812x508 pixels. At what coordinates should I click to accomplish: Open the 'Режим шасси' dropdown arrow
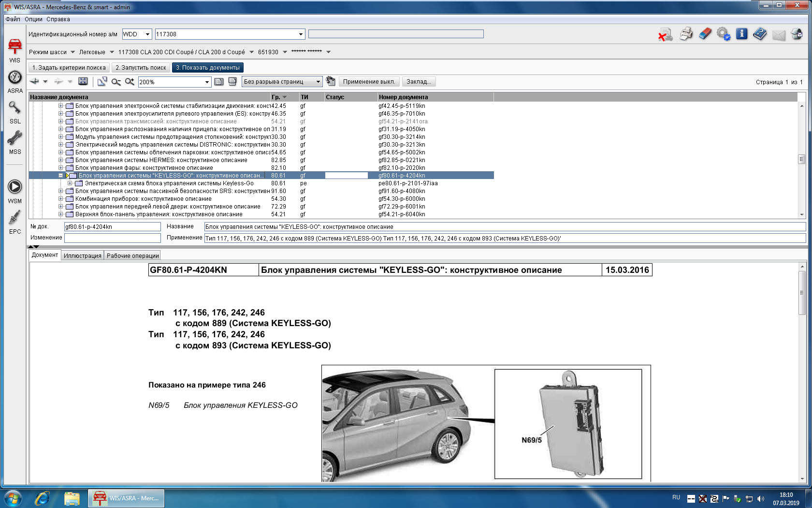point(72,52)
